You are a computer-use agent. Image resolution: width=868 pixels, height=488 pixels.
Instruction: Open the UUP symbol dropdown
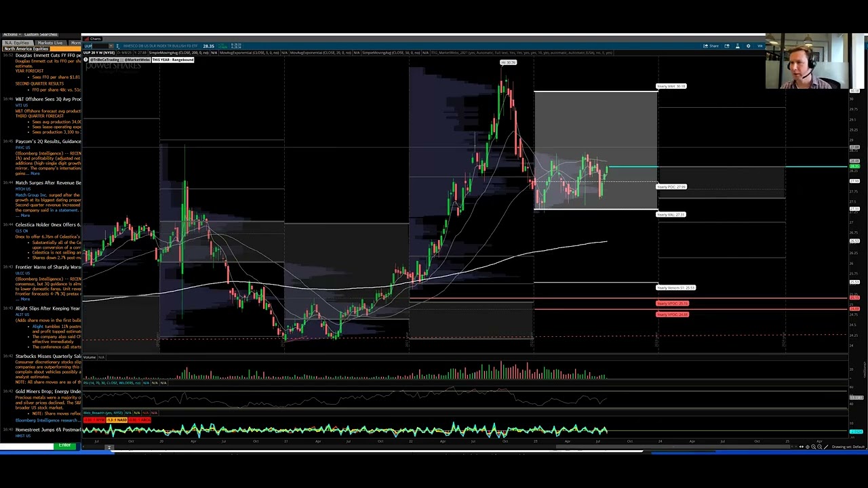pos(111,46)
